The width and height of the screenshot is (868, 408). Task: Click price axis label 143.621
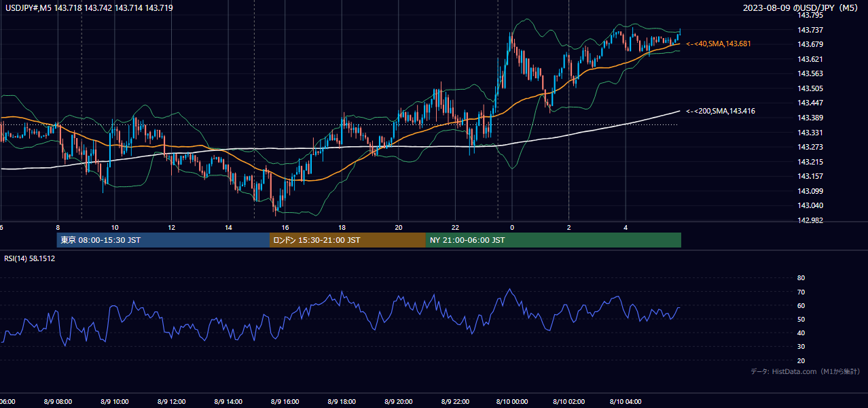point(810,59)
